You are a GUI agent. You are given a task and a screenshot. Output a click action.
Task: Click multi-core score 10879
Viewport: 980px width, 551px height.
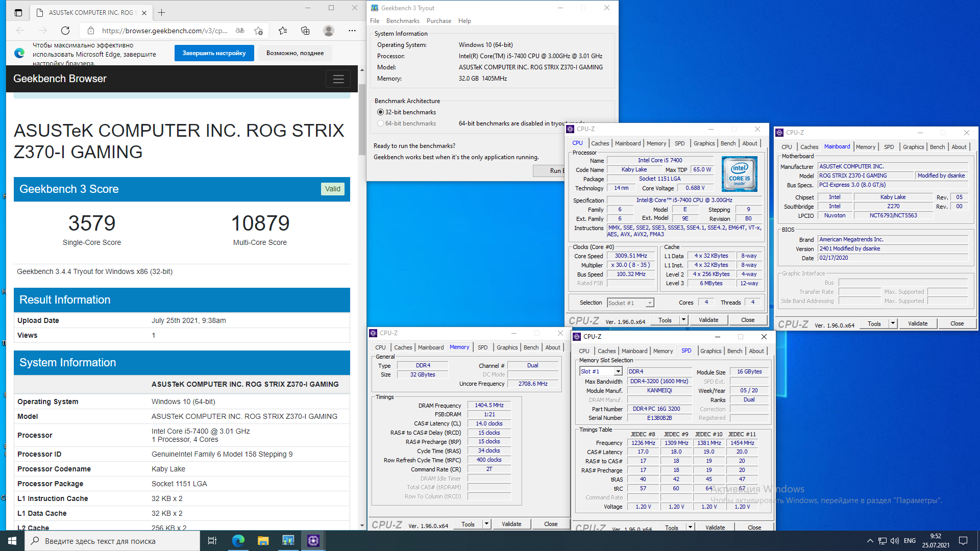(260, 223)
